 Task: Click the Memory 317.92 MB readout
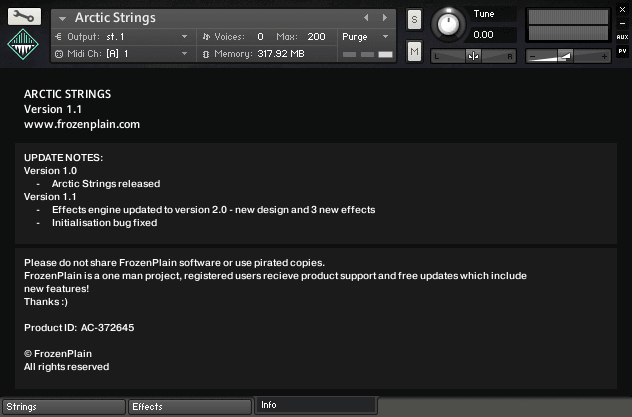click(x=281, y=54)
